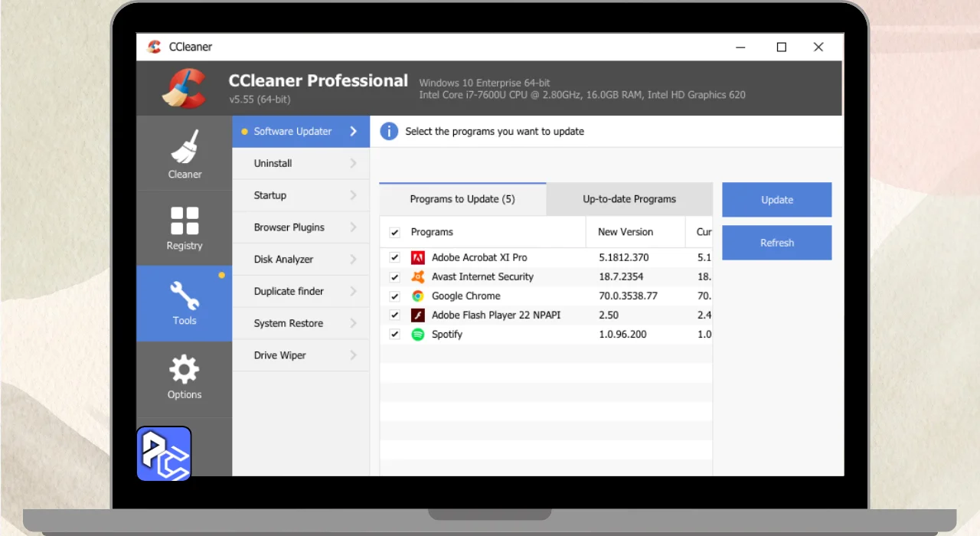Toggle the select-all Programs checkbox
Viewport: 980px width, 536px height.
(x=395, y=232)
